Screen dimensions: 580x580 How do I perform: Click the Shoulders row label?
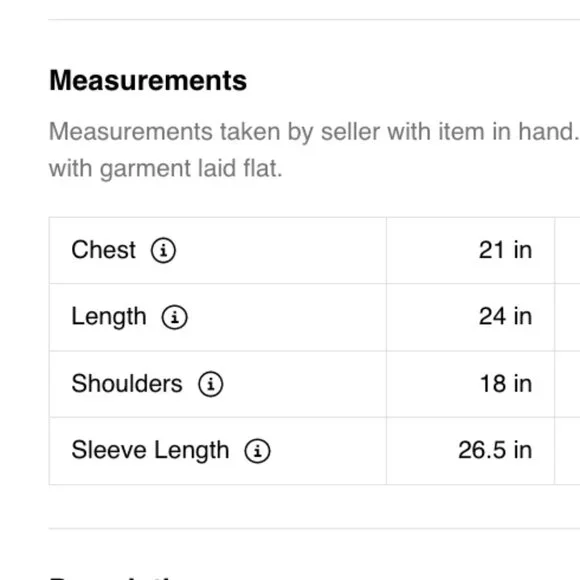pos(127,384)
